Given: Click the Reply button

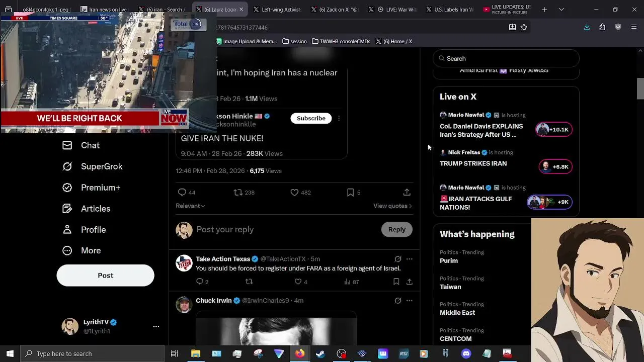Looking at the screenshot, I should click(x=396, y=229).
